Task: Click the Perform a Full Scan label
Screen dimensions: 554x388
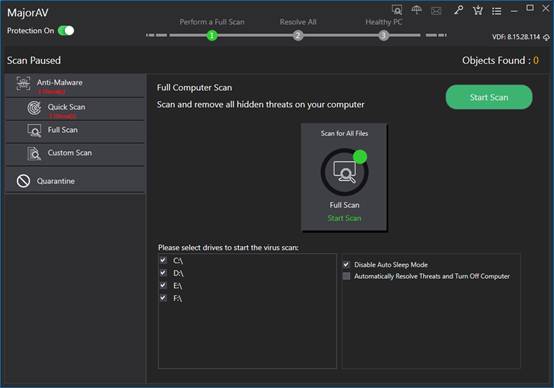Action: (x=212, y=22)
